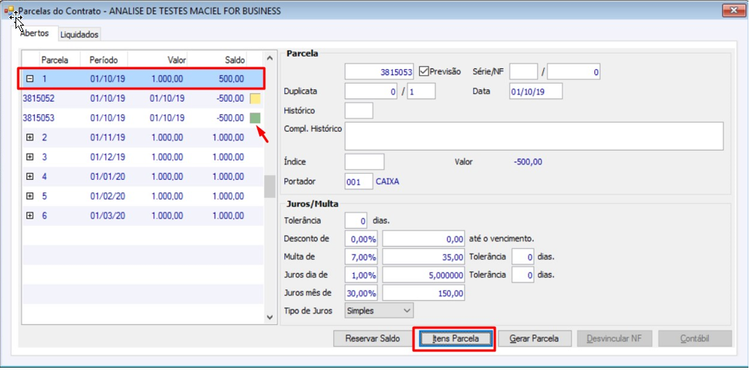
Task: Click the Portador code field 001
Action: [x=358, y=182]
